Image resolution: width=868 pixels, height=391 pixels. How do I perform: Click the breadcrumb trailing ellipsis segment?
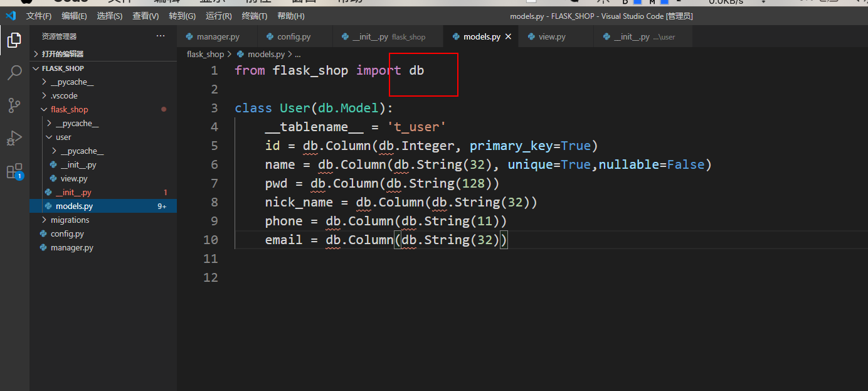coord(297,55)
